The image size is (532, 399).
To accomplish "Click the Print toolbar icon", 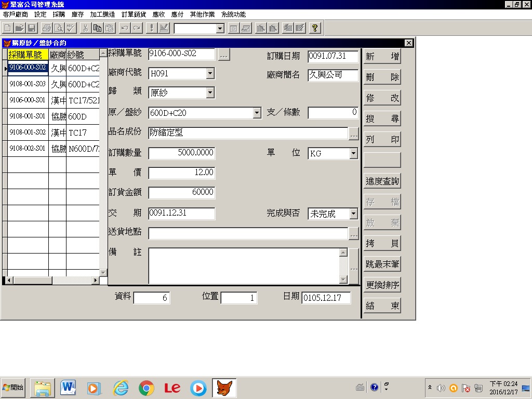I will click(47, 28).
